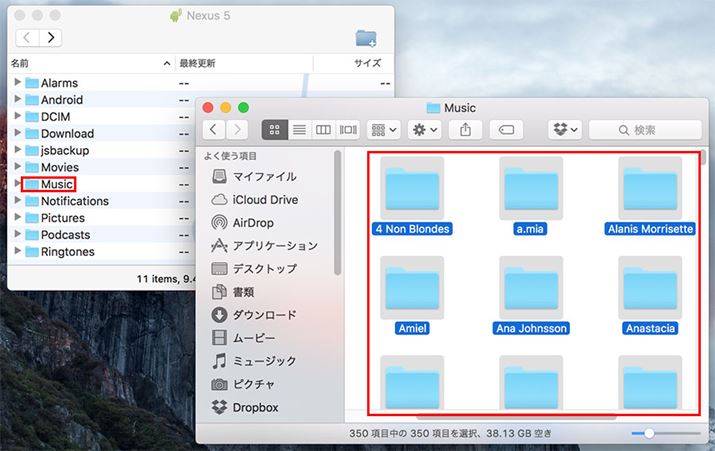Expand the Music folder disclosure triangle
The image size is (715, 451).
[18, 184]
